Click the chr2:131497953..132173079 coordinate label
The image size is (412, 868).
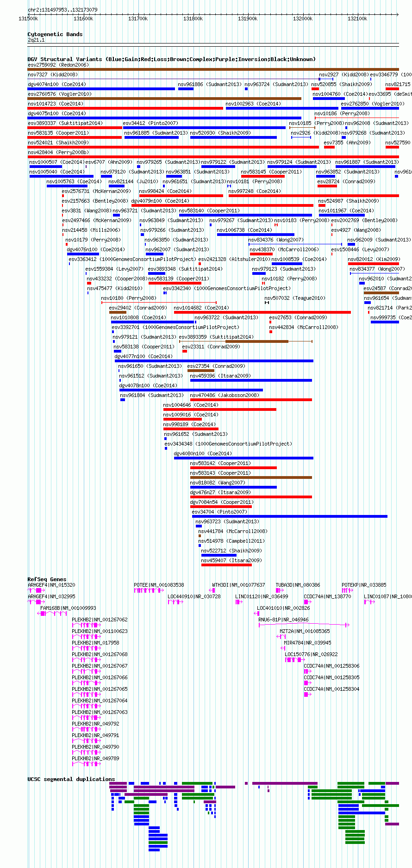click(x=62, y=10)
